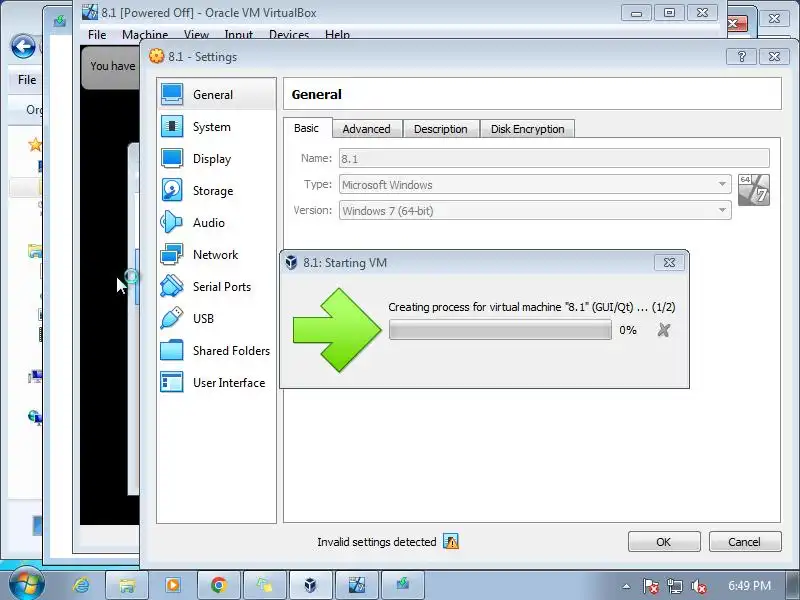
Task: Open the files taskbar icon beside Chrome
Action: point(264,585)
